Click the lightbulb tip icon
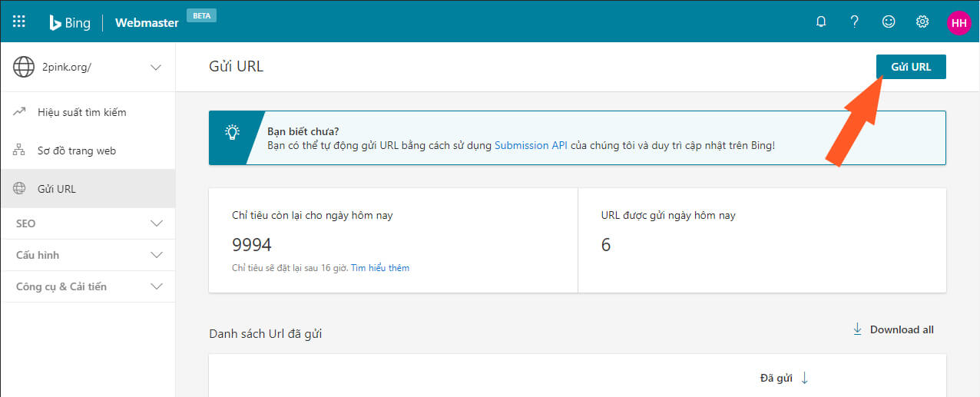 pos(232,132)
